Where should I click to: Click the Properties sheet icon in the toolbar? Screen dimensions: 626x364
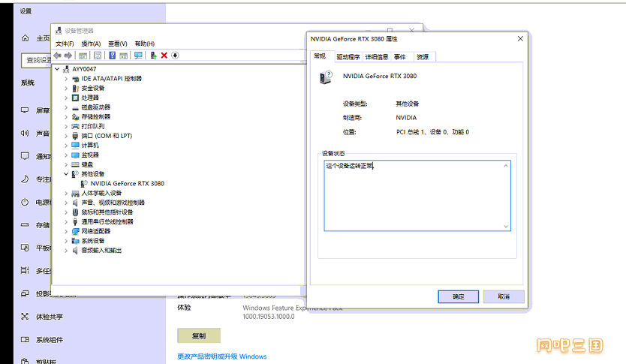tap(98, 56)
